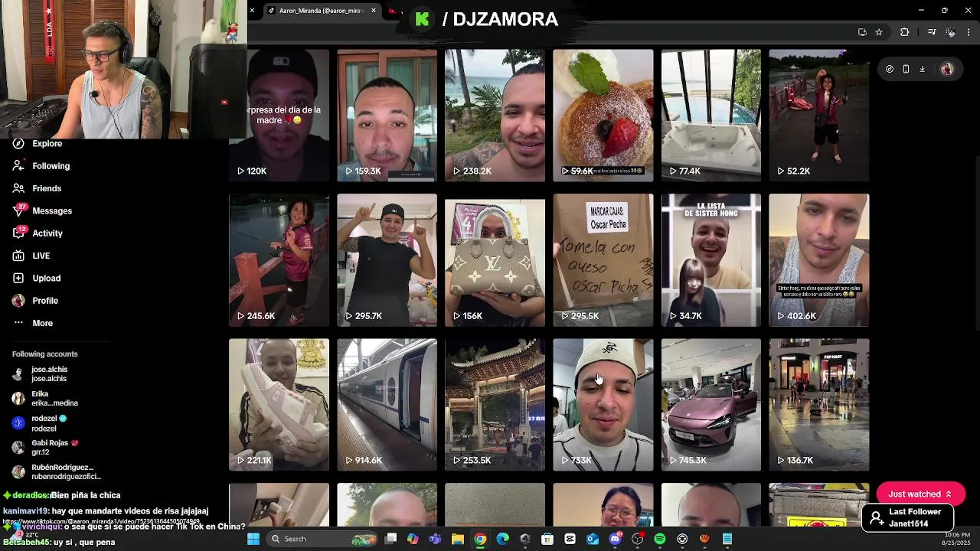The height and width of the screenshot is (551, 980).
Task: Play dessert video with 59.6K views
Action: [x=603, y=116]
